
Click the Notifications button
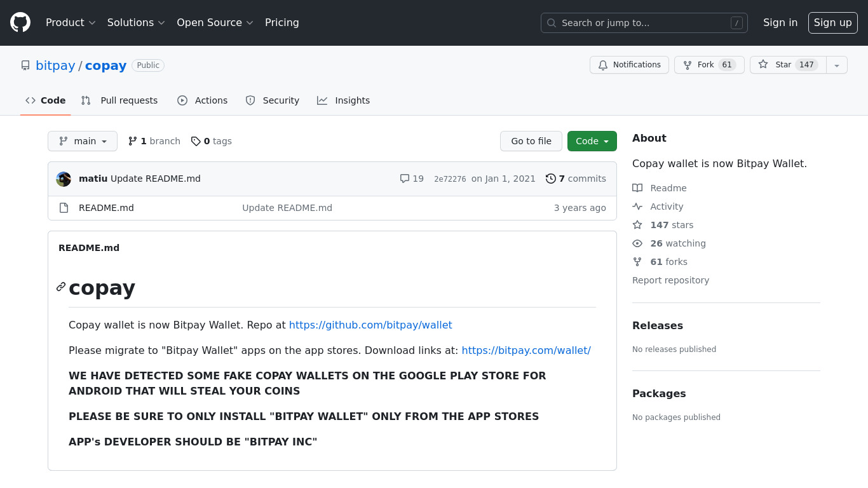(630, 65)
